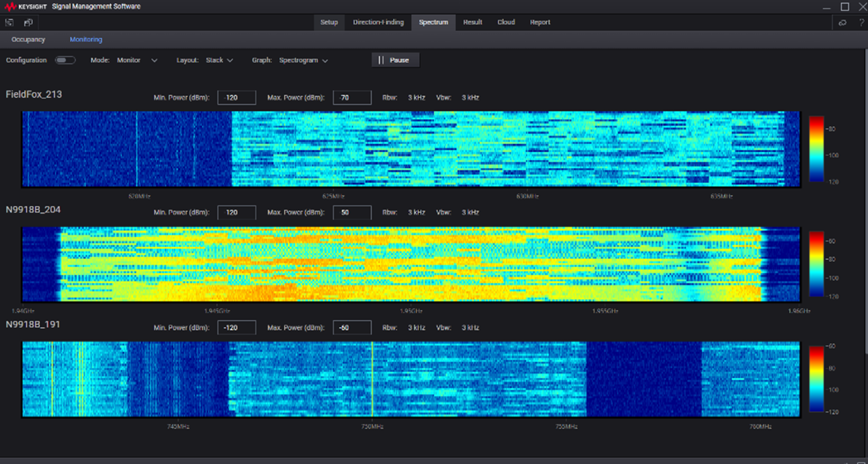Image resolution: width=868 pixels, height=464 pixels.
Task: Click the FieldFox_213 color scale legend
Action: pyautogui.click(x=815, y=150)
